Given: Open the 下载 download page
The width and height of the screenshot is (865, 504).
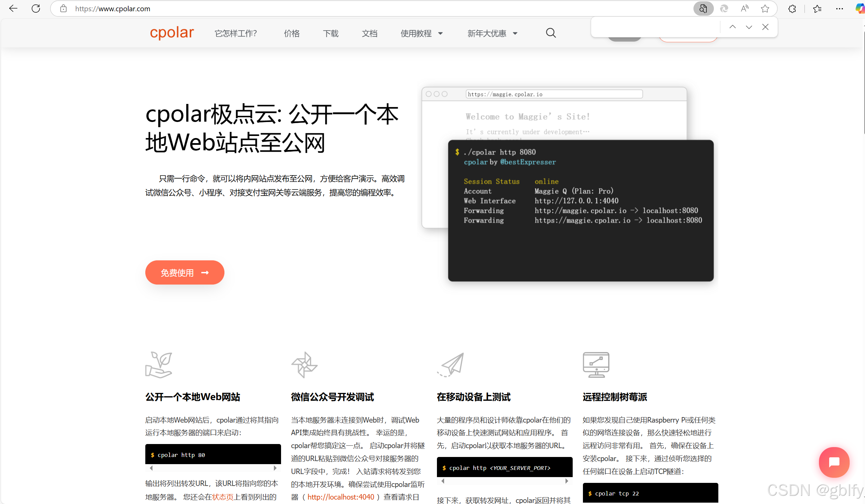Looking at the screenshot, I should point(331,33).
